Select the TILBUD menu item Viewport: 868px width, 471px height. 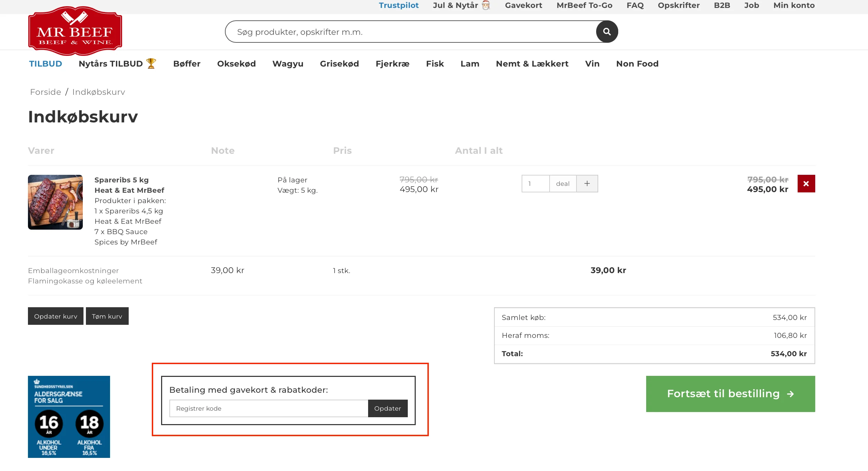click(46, 64)
